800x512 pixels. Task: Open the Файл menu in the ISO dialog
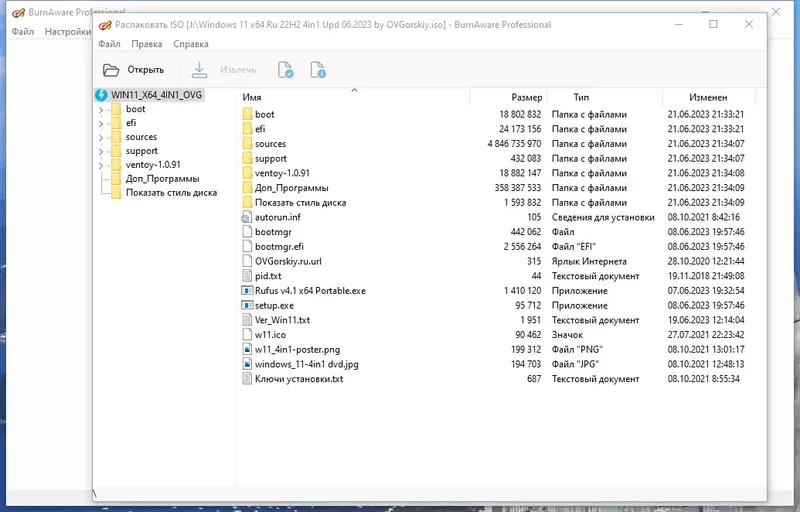(x=109, y=44)
